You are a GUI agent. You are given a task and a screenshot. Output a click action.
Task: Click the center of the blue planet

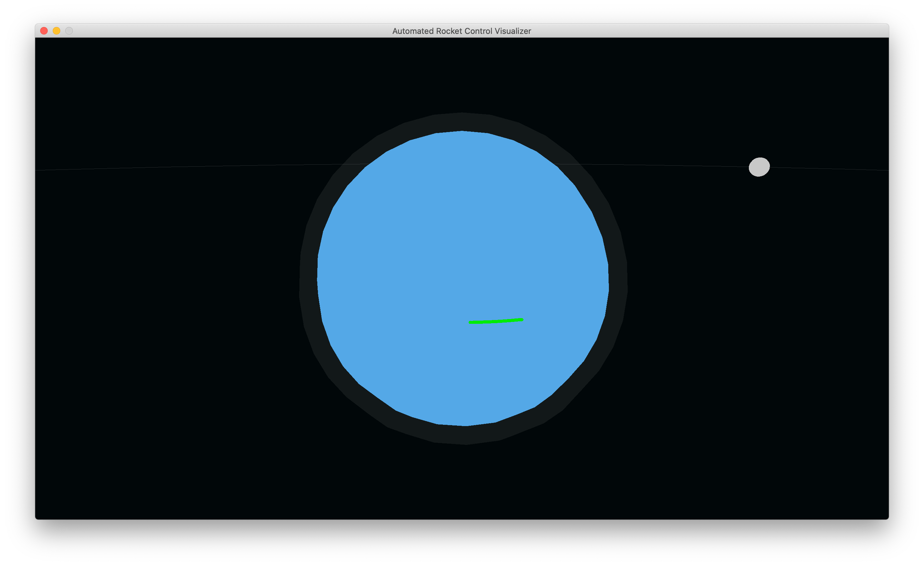click(x=463, y=279)
